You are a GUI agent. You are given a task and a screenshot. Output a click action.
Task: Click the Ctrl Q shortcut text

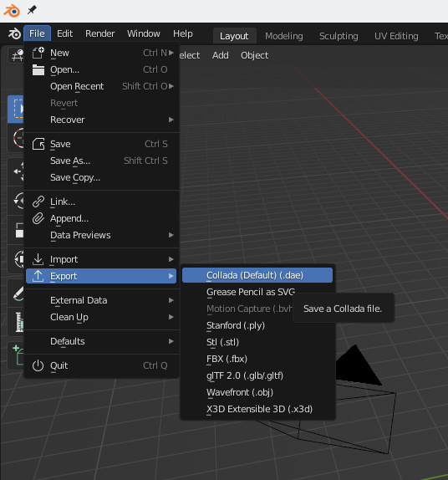tap(155, 365)
